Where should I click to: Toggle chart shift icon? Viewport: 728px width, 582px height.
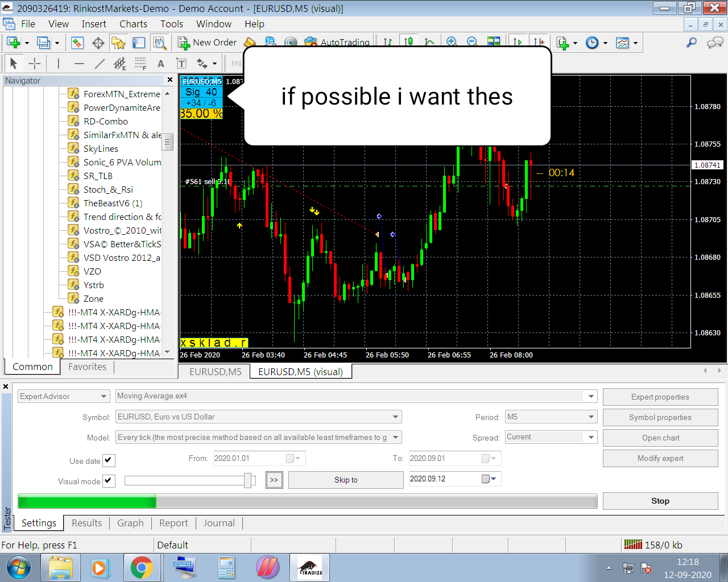(538, 42)
